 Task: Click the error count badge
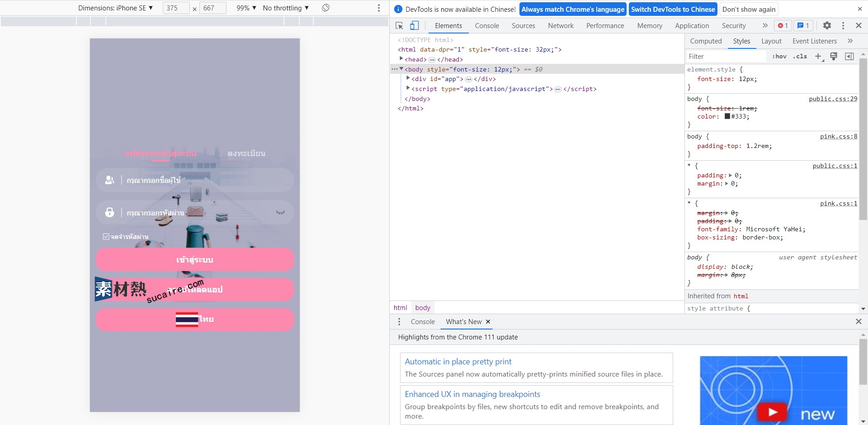click(x=783, y=26)
